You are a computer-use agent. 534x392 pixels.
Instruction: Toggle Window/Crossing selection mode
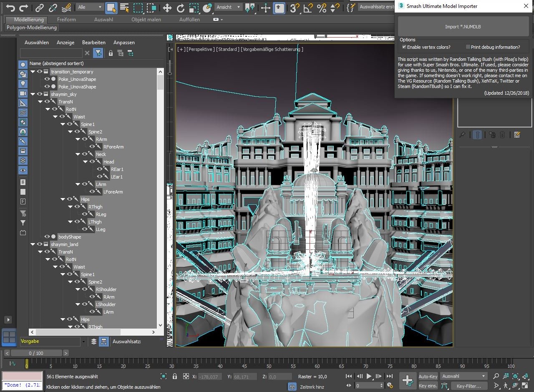152,8
